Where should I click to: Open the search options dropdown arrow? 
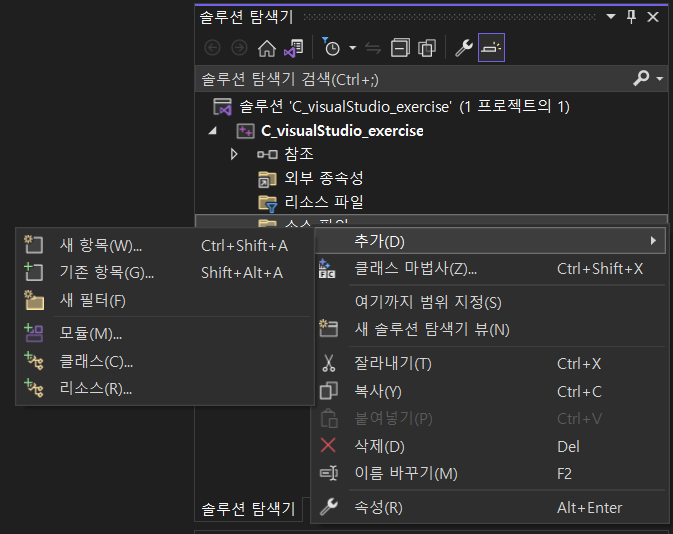click(659, 79)
